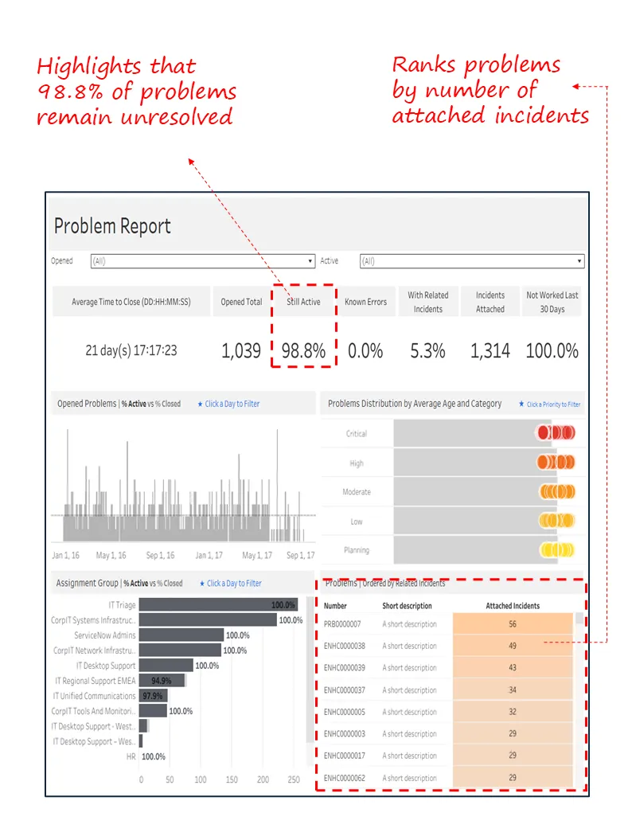This screenshot has height=840, width=632.
Task: Click the Number column header
Action: (x=335, y=606)
